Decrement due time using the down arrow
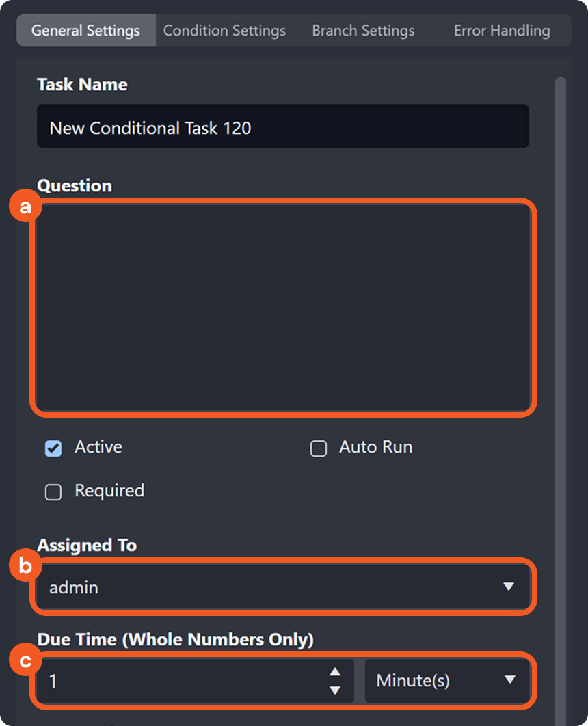The width and height of the screenshot is (588, 726). coord(334,689)
